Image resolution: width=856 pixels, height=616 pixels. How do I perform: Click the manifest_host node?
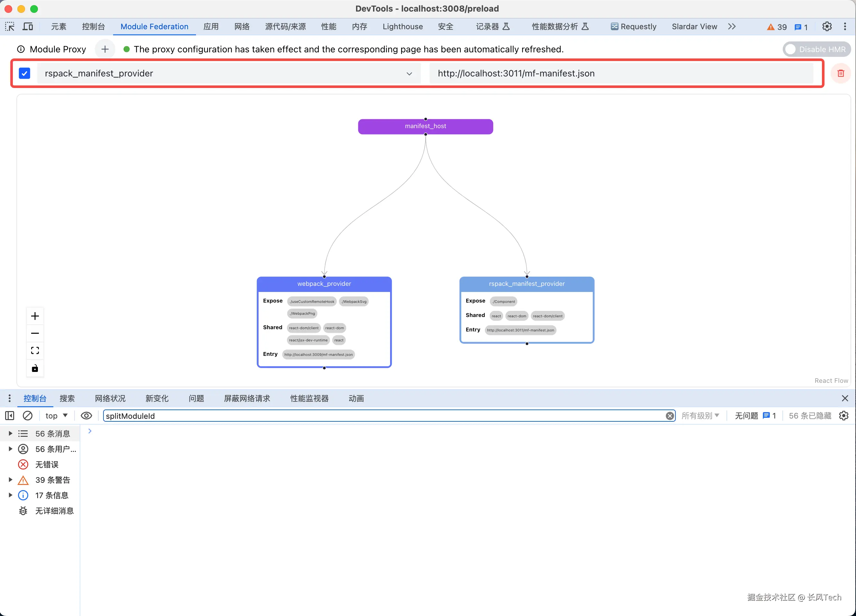point(425,126)
